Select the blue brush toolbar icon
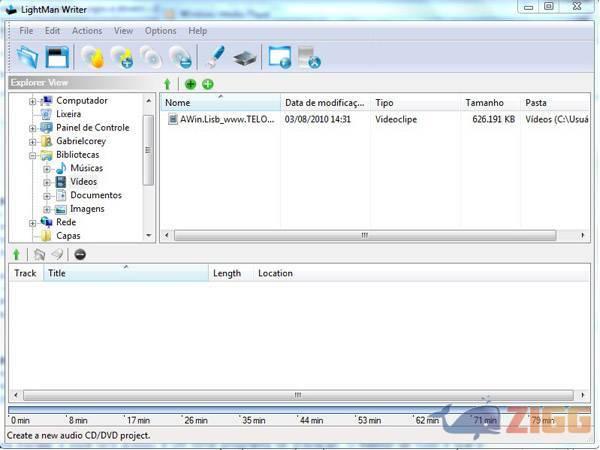Viewport: 600px width, 450px height. coord(215,57)
